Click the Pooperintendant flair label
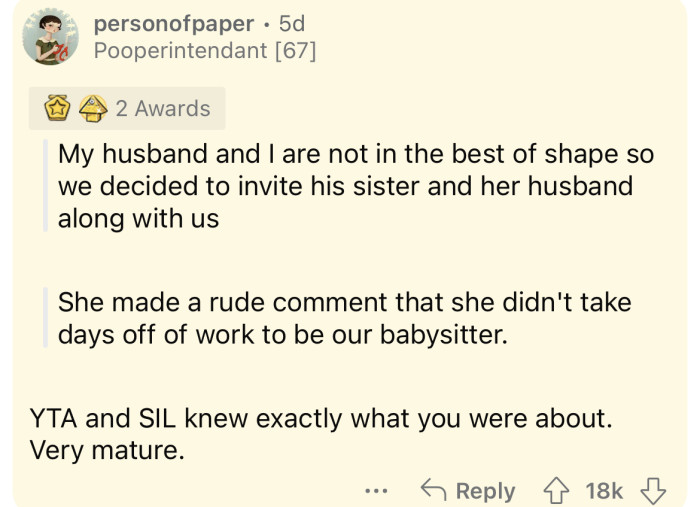The width and height of the screenshot is (700, 507). (182, 50)
